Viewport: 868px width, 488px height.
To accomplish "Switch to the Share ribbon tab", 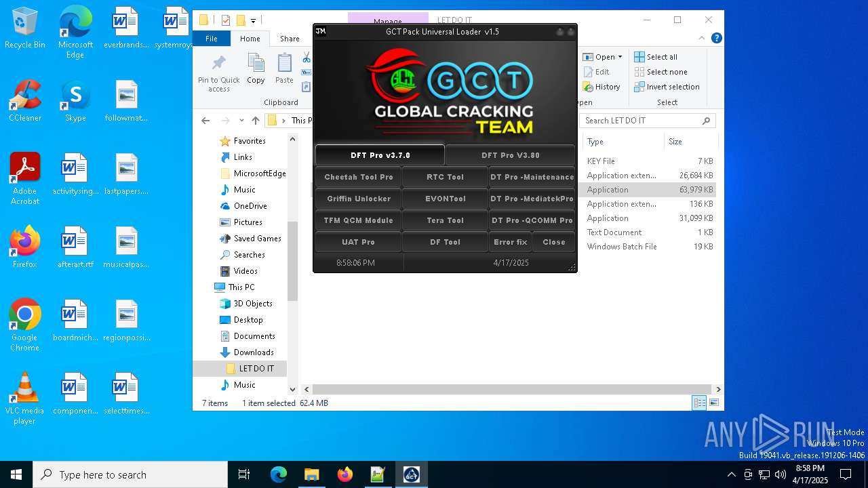I will 290,39.
